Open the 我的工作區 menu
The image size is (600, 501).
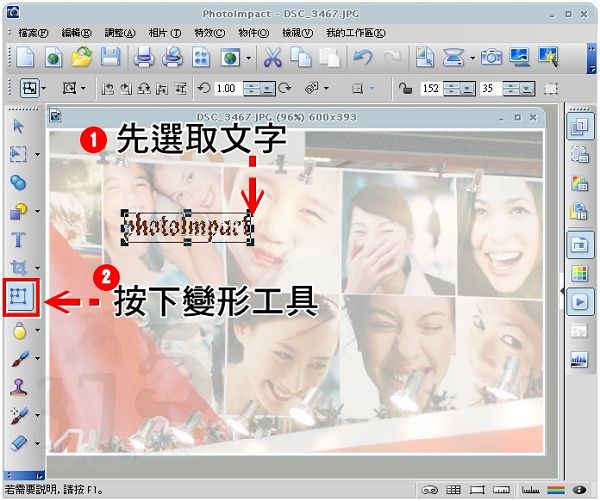click(x=355, y=33)
